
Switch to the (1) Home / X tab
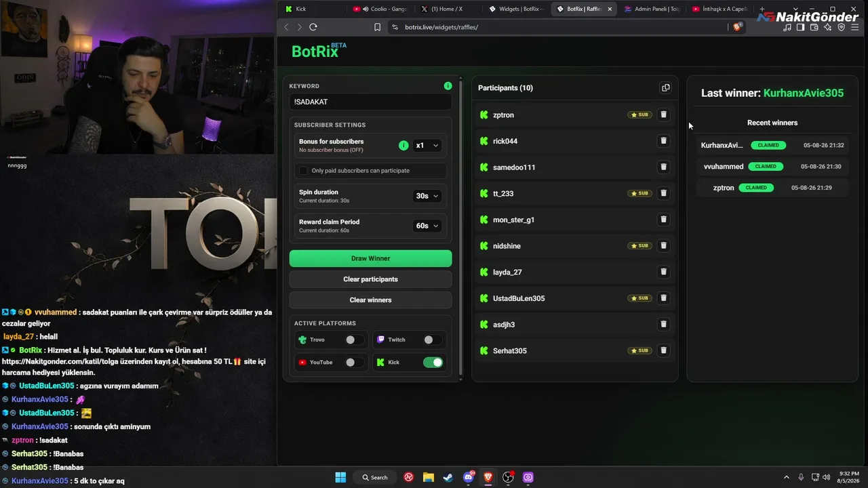pyautogui.click(x=448, y=9)
